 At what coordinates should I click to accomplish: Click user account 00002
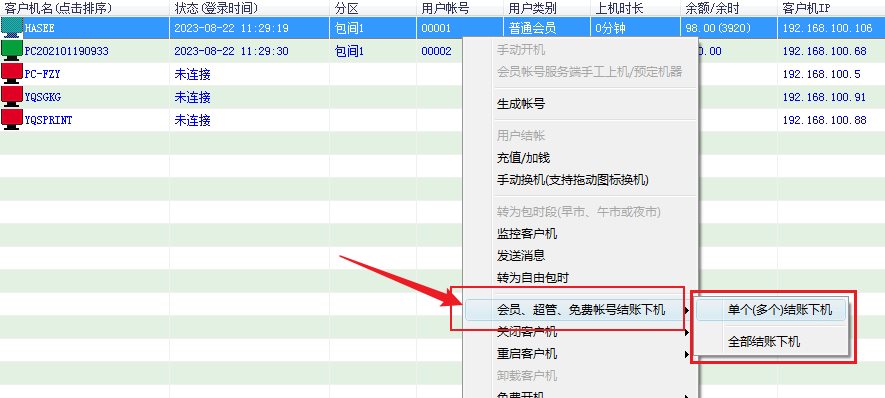click(436, 51)
